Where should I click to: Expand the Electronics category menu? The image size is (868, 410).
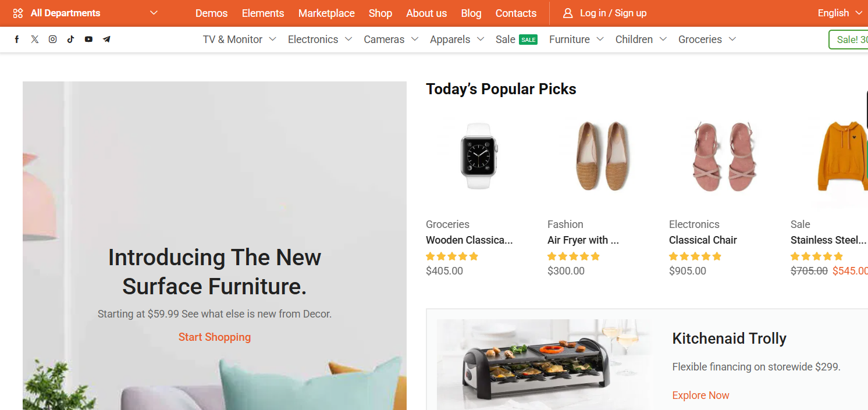tap(319, 40)
